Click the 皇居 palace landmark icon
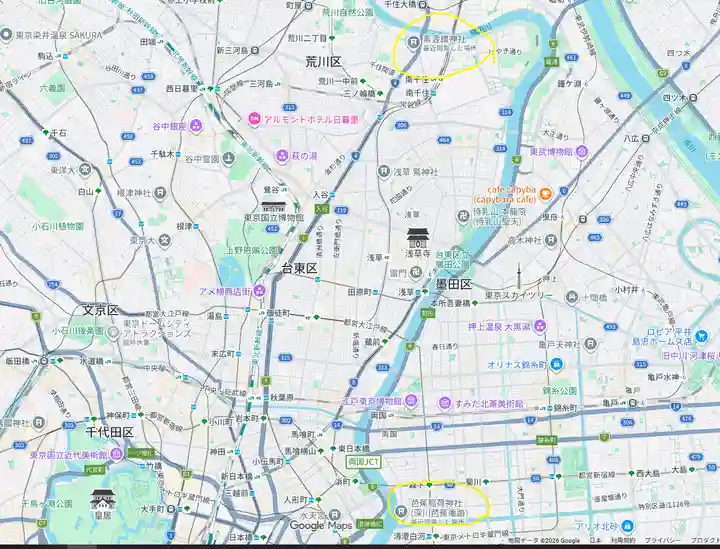 (103, 499)
